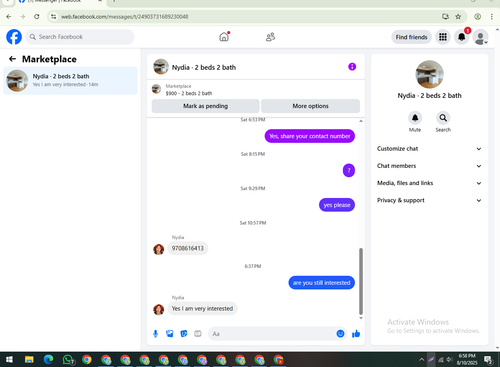Click 'are you still interested' message

click(x=321, y=283)
